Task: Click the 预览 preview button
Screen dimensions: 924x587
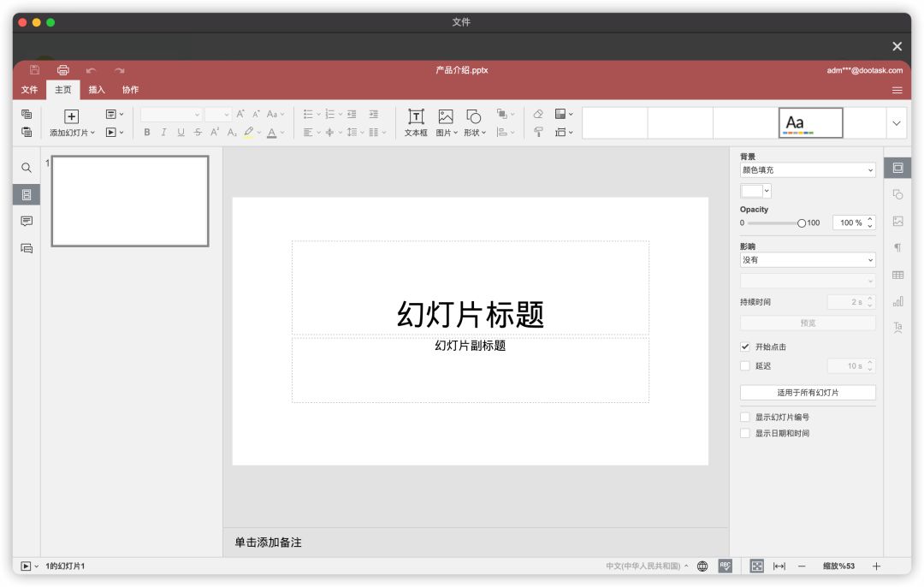Action: click(x=808, y=323)
